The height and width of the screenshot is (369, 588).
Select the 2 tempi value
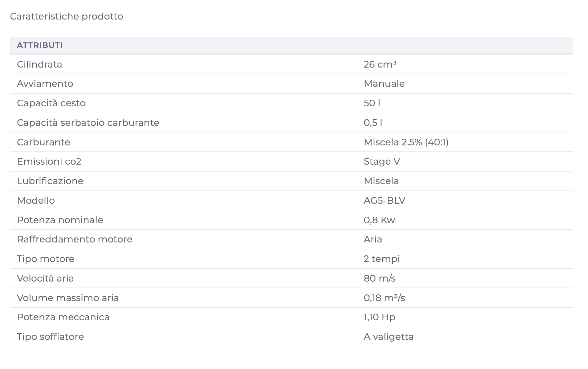382,259
